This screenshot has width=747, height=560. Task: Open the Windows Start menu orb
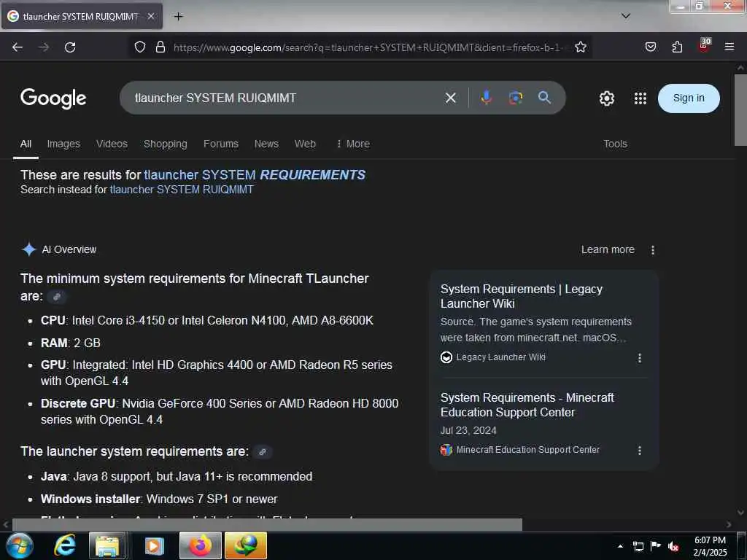19,545
